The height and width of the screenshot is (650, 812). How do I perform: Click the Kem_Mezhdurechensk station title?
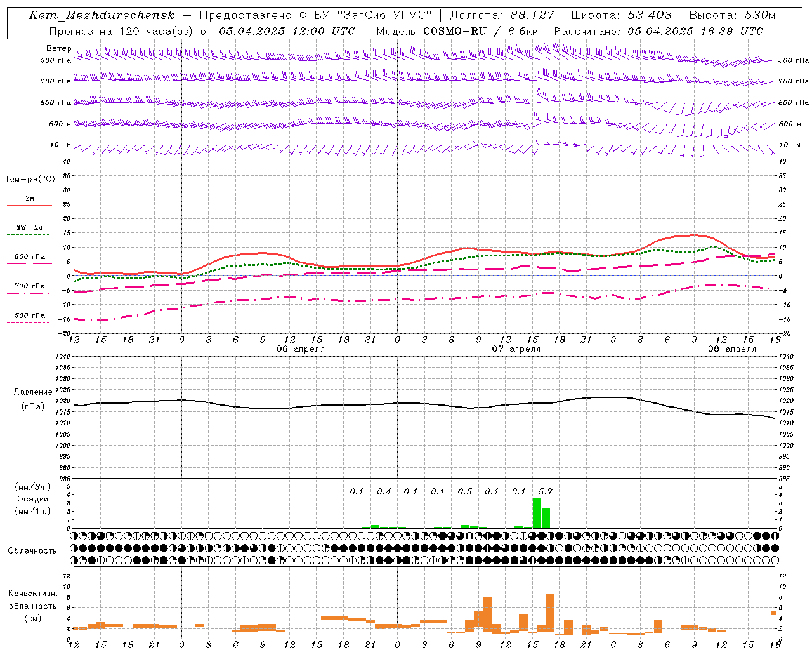(101, 15)
